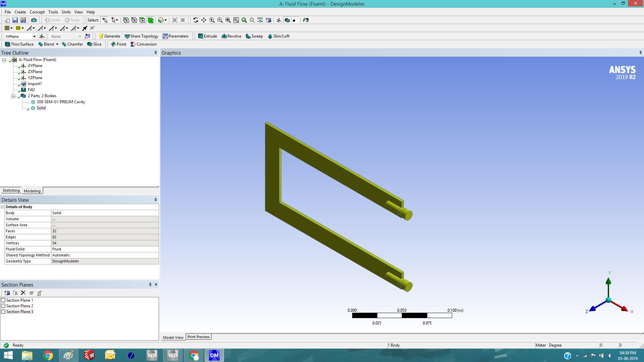
Task: Select the Chamfer tool
Action: coord(72,44)
